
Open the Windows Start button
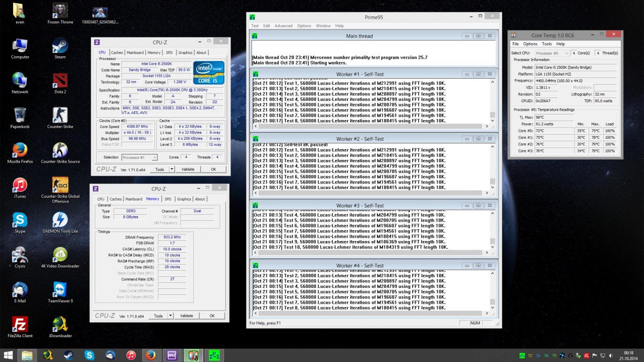pyautogui.click(x=8, y=355)
